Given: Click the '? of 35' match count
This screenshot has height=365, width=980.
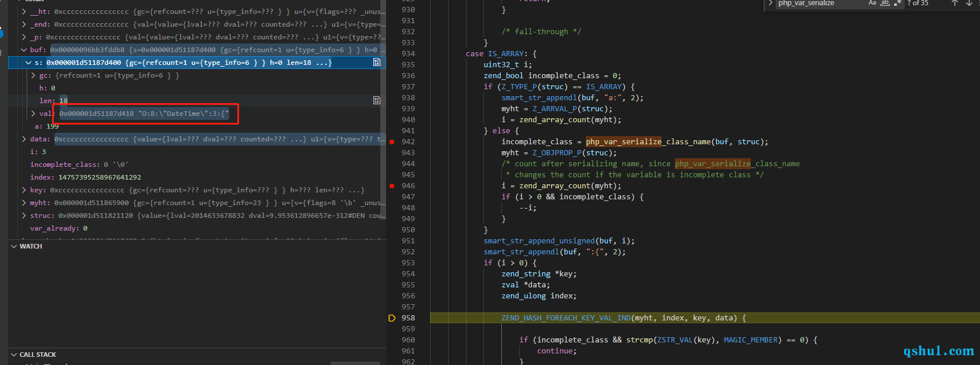Looking at the screenshot, I should click(x=917, y=3).
